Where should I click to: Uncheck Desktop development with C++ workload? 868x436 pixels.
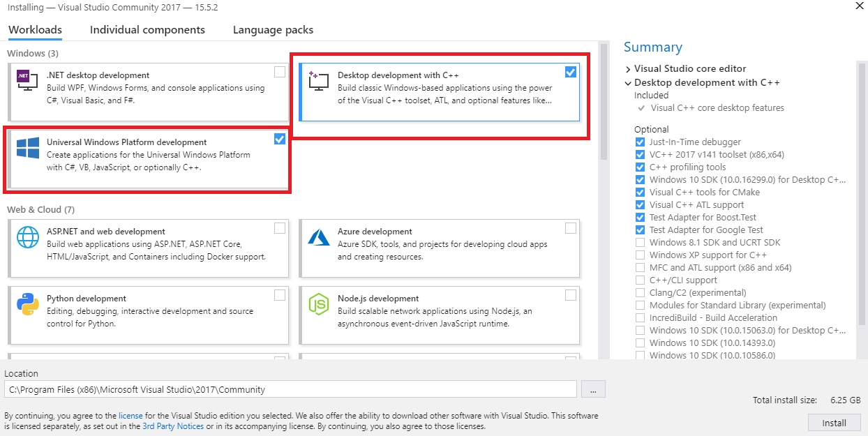click(x=571, y=72)
